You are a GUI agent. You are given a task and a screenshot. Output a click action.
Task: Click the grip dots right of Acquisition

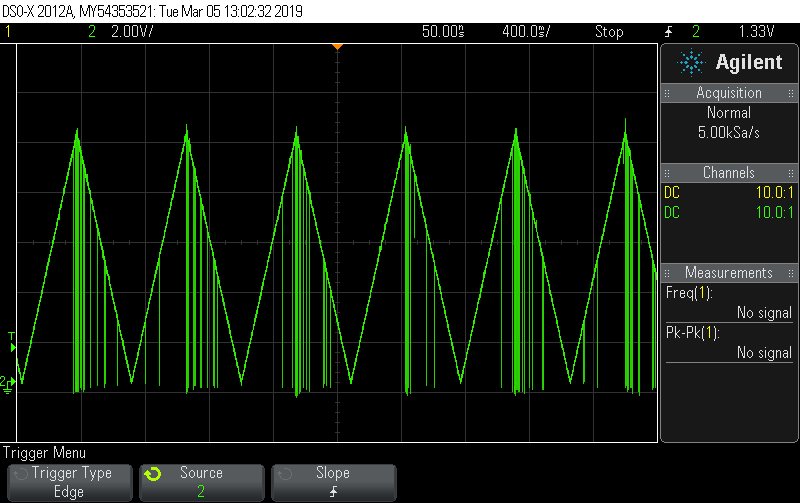791,93
